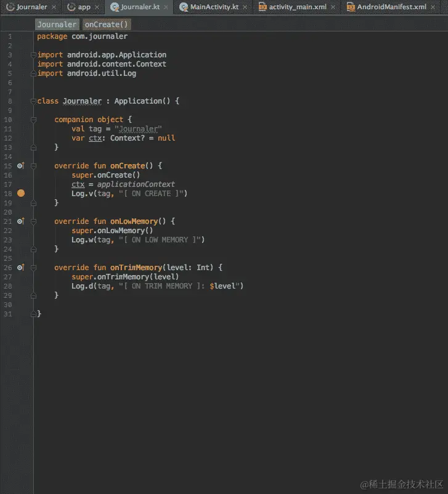
Task: Click the onTrimMemory function name
Action: (136, 268)
